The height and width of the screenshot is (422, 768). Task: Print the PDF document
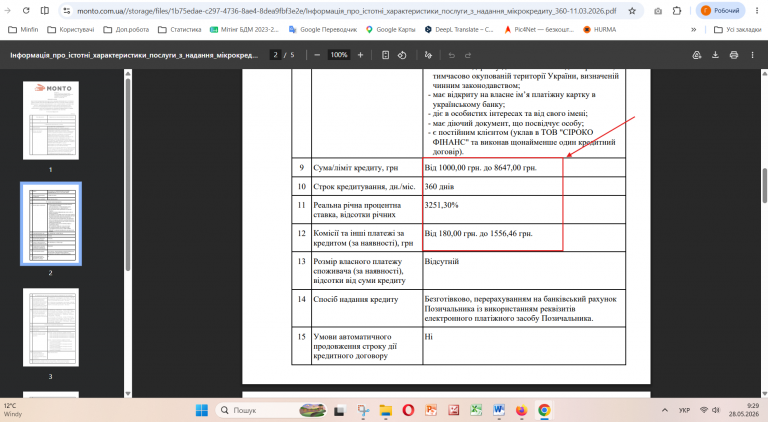click(734, 55)
